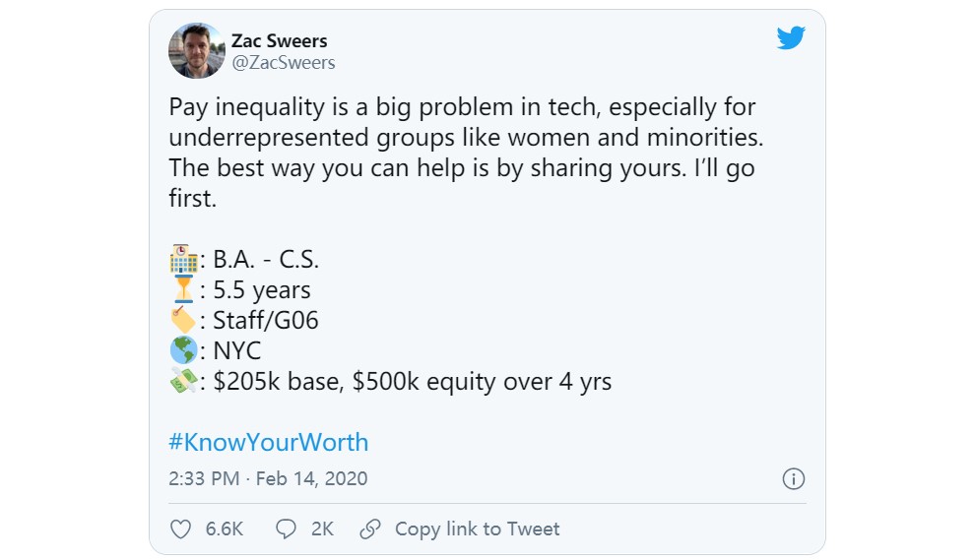
Task: Open the #KnowYourWorth hashtag
Action: pos(268,442)
